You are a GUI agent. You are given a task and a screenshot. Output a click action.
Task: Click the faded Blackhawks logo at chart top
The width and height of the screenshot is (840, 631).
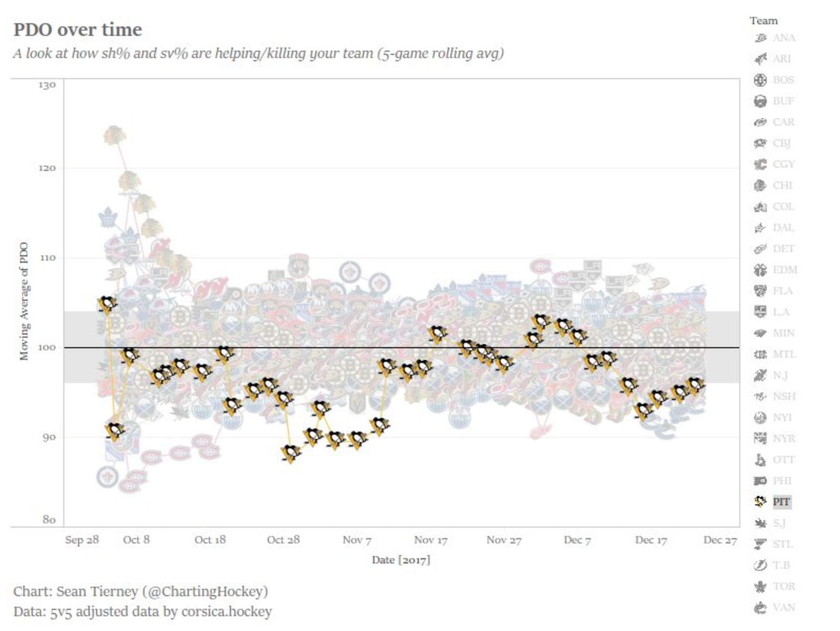pyautogui.click(x=114, y=136)
